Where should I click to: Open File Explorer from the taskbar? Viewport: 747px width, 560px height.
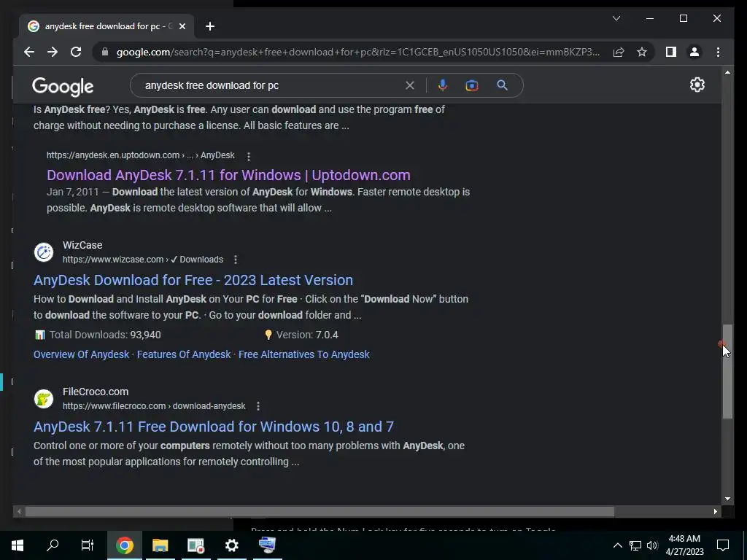coord(160,545)
